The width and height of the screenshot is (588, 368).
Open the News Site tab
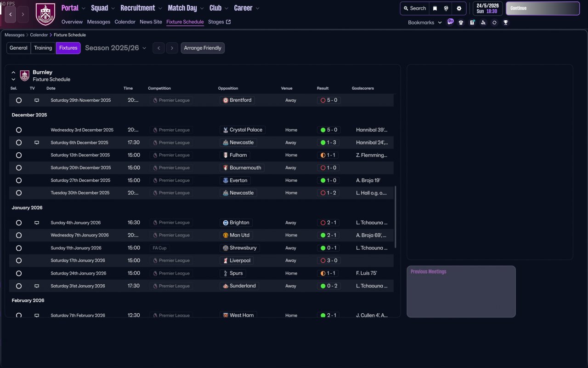(x=151, y=22)
